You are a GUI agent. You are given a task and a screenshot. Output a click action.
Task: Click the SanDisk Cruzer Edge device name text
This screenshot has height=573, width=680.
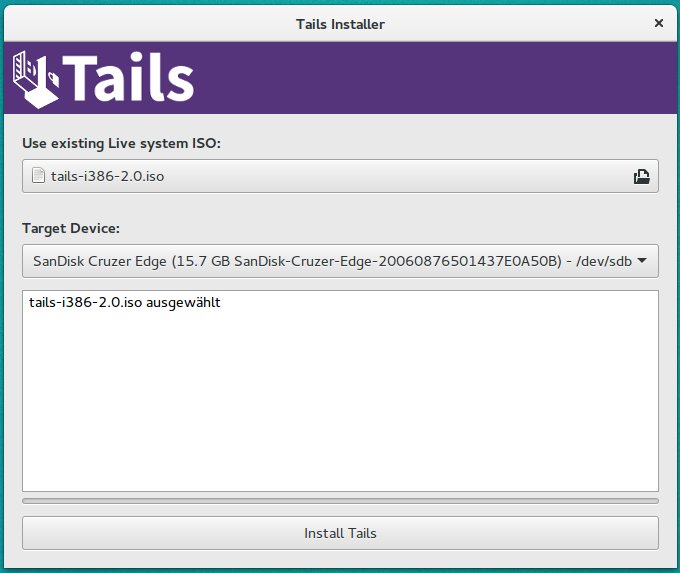[332, 261]
